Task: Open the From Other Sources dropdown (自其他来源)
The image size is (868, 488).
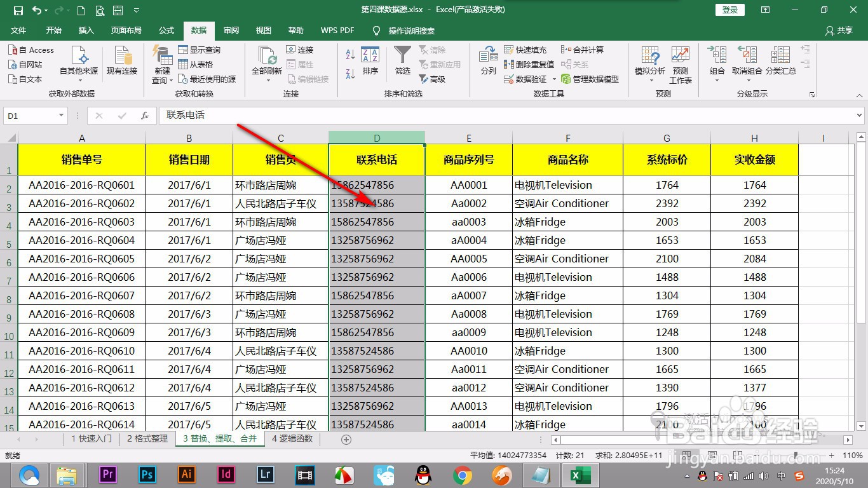Action: point(79,65)
